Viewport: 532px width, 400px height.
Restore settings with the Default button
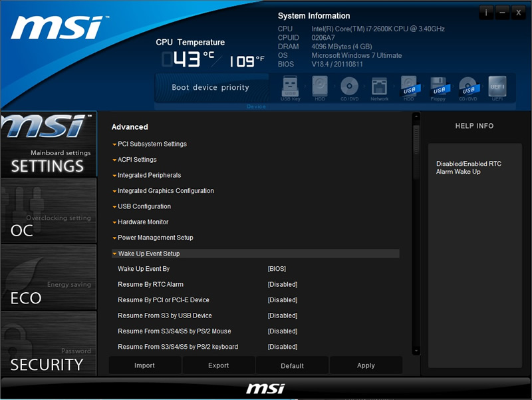(292, 365)
